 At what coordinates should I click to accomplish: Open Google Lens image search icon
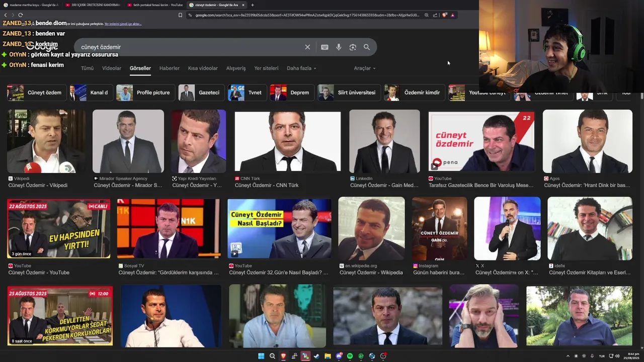pos(353,47)
